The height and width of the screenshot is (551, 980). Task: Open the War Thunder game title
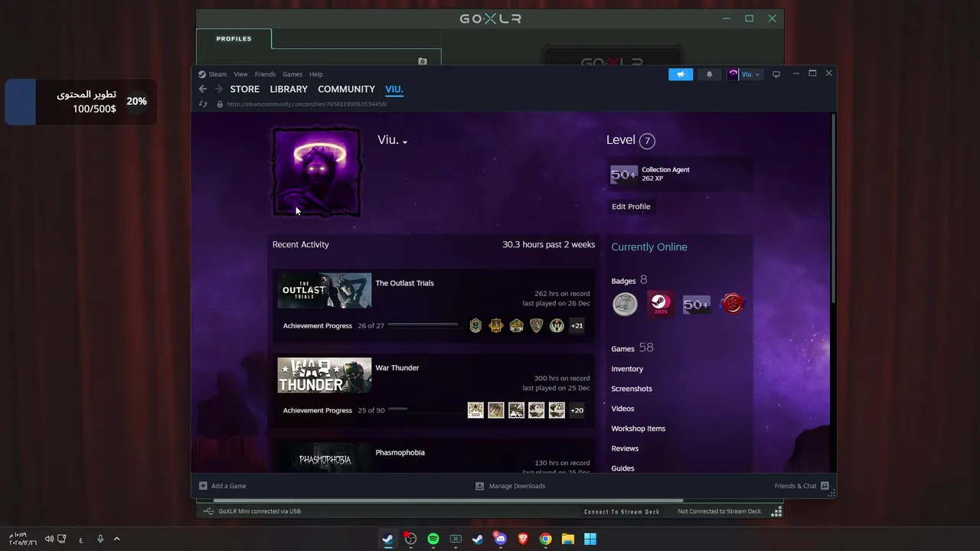pyautogui.click(x=397, y=368)
